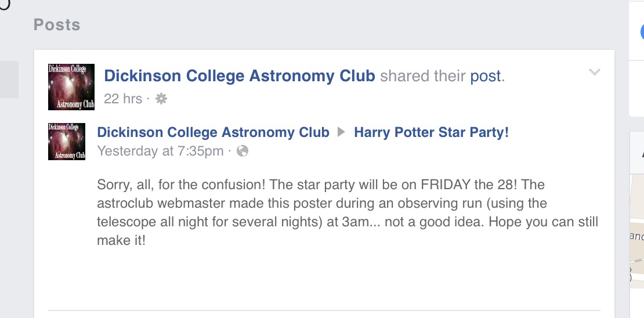Open Dickinson College Astronomy Club sharer link
The width and height of the screenshot is (644, 318).
pos(240,76)
